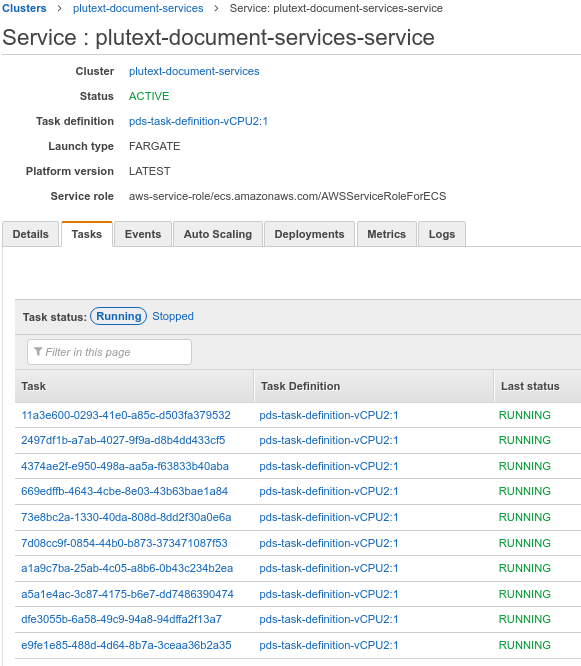Switch to the Details tab

[31, 234]
